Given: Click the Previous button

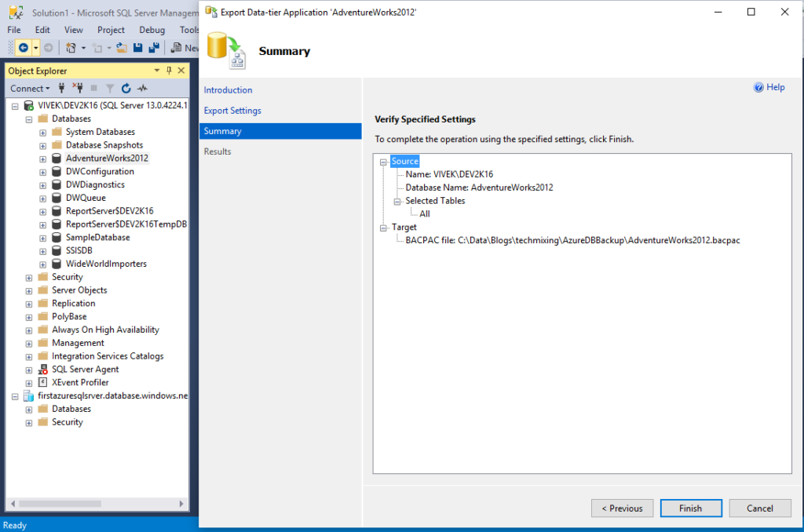Looking at the screenshot, I should coord(622,508).
